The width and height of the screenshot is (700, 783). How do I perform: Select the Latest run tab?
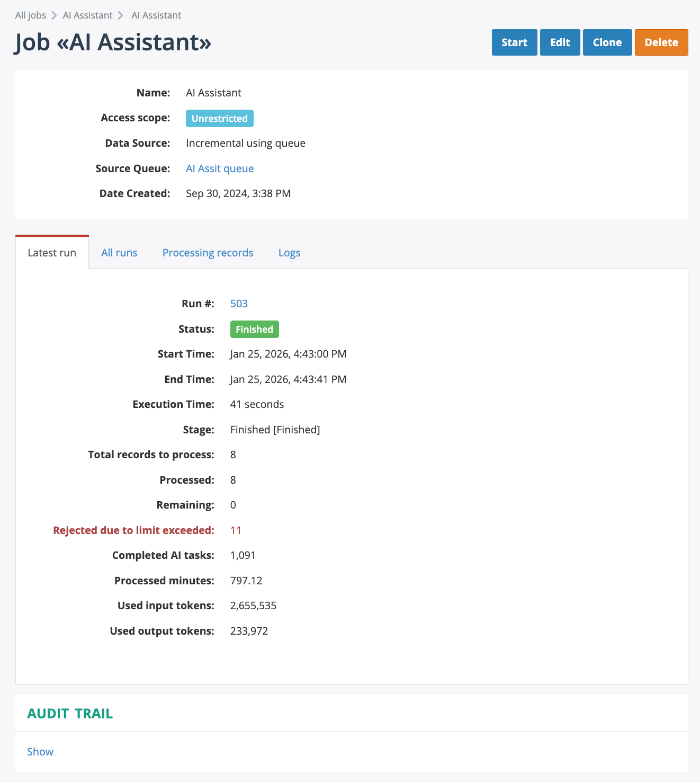(52, 253)
